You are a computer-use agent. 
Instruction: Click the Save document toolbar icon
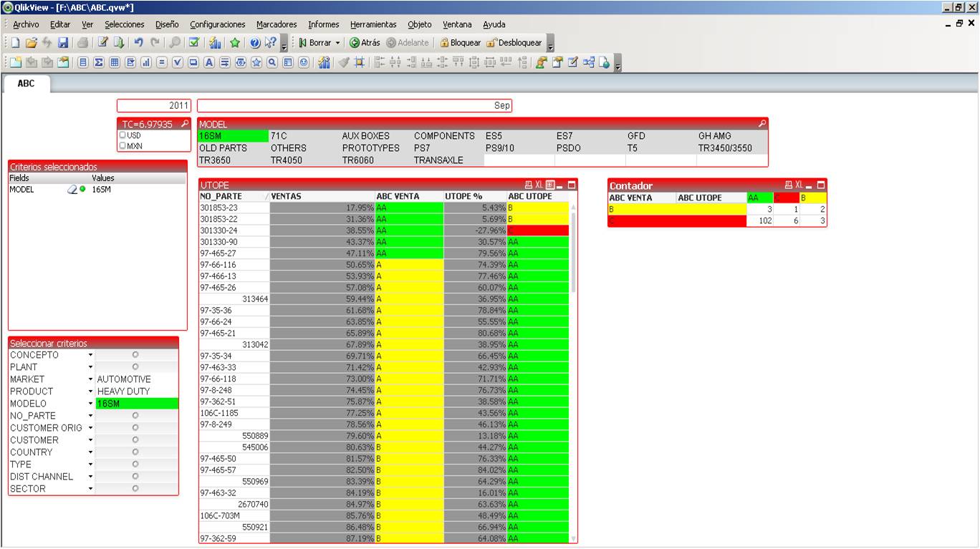point(63,43)
